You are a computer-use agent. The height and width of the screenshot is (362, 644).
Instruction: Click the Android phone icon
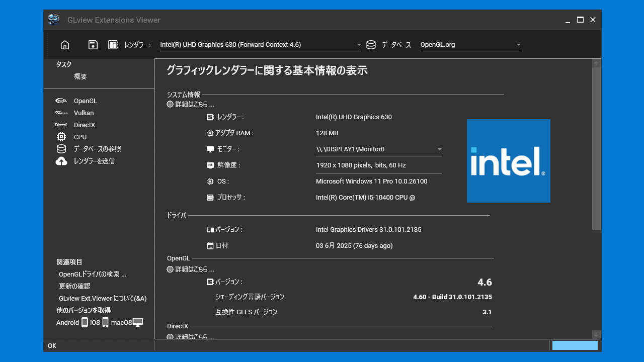tap(85, 322)
